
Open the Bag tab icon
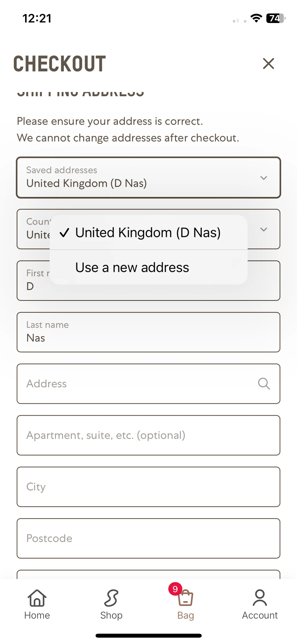(186, 598)
